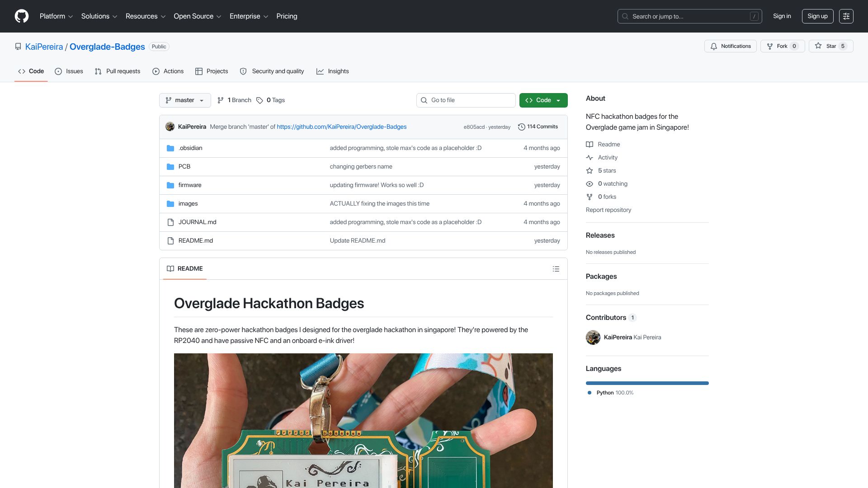Image resolution: width=868 pixels, height=488 pixels.
Task: Click the repository icon beside KaiPereira
Action: [18, 47]
